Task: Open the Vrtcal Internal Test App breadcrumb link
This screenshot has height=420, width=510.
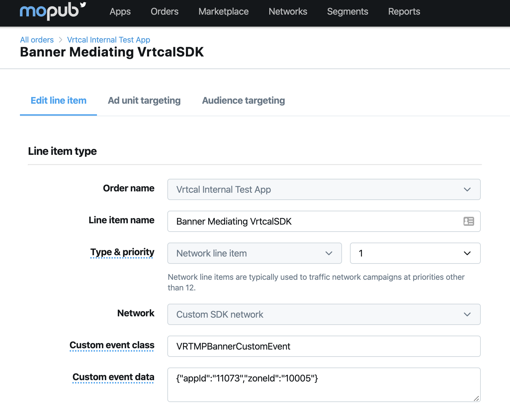Action: [109, 40]
